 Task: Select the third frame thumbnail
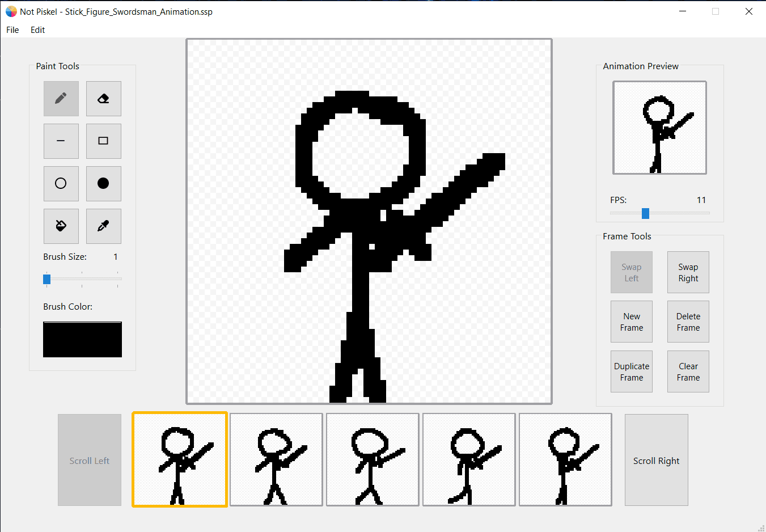point(373,459)
